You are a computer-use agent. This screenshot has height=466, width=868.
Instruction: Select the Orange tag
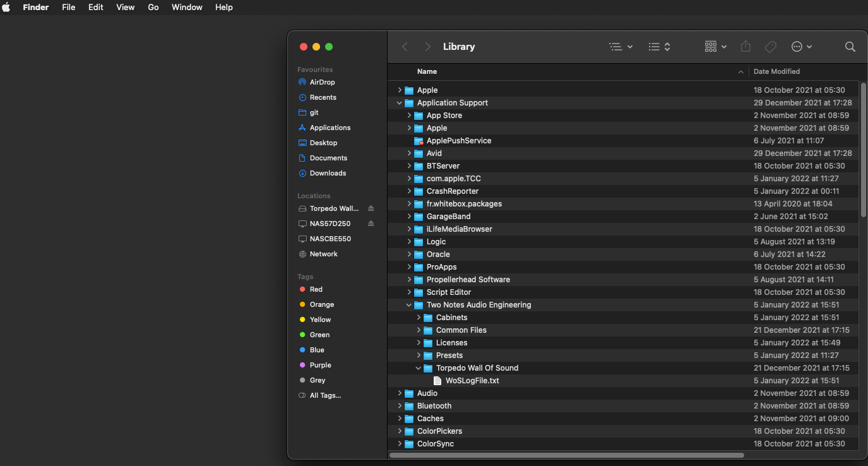point(322,304)
